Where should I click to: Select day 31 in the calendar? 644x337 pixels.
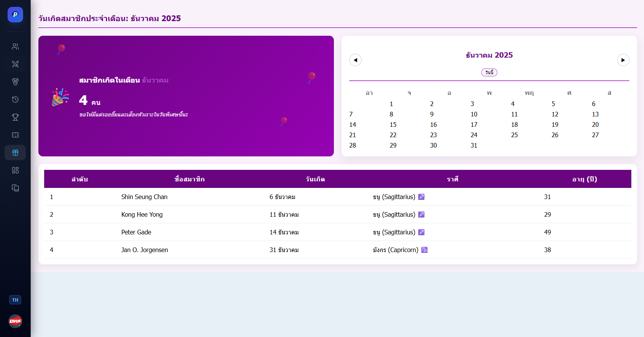click(x=474, y=145)
